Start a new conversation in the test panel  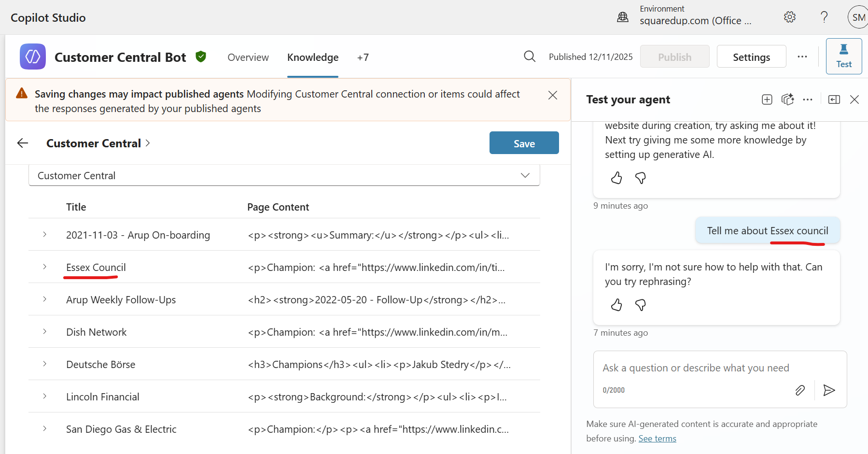pyautogui.click(x=767, y=99)
